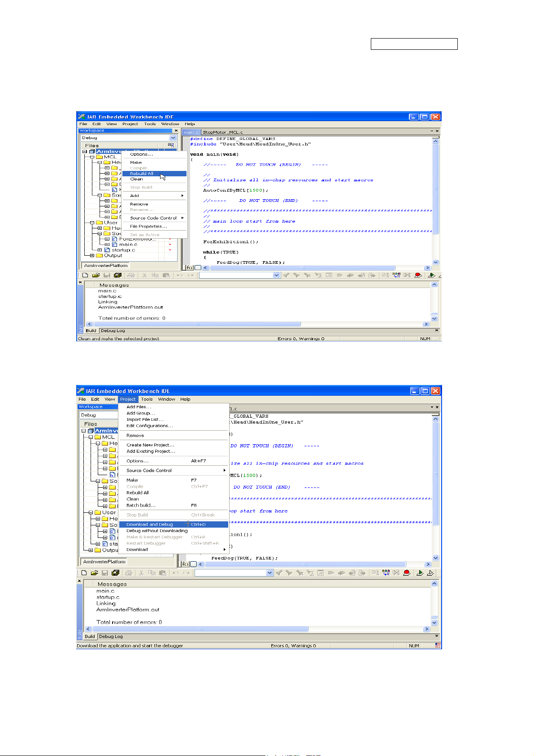Open File Properties from the context menu
Screen dimensions: 534x756
[148, 227]
